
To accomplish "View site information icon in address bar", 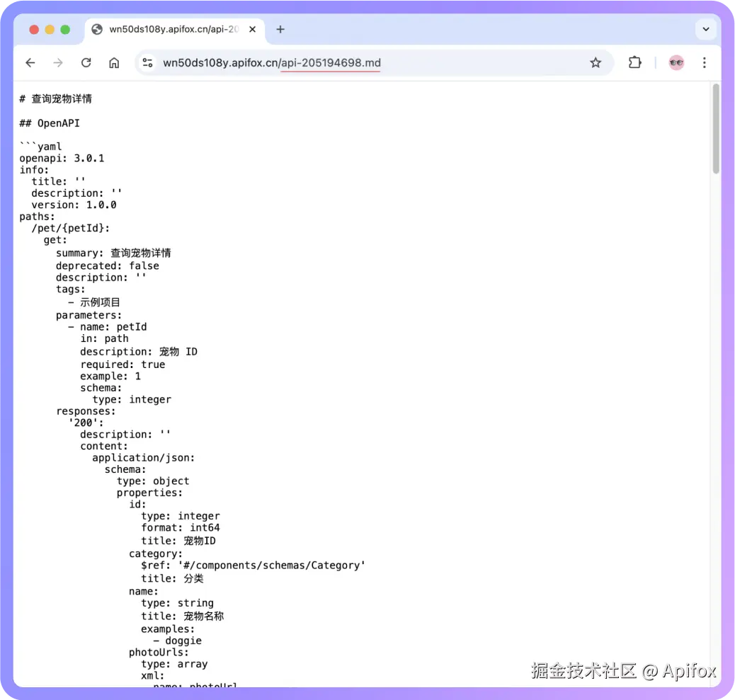I will [x=148, y=63].
